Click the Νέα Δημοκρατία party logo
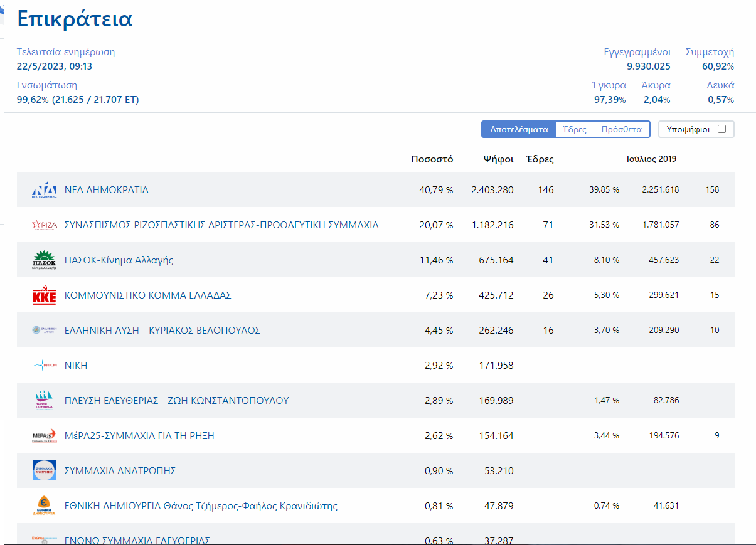Screen dimensions: 756x545 coord(45,190)
